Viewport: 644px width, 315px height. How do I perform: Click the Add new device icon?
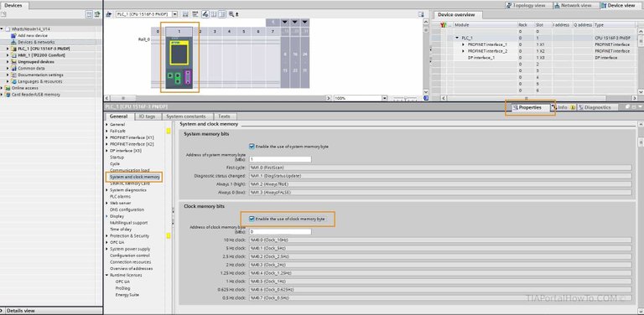[14, 36]
